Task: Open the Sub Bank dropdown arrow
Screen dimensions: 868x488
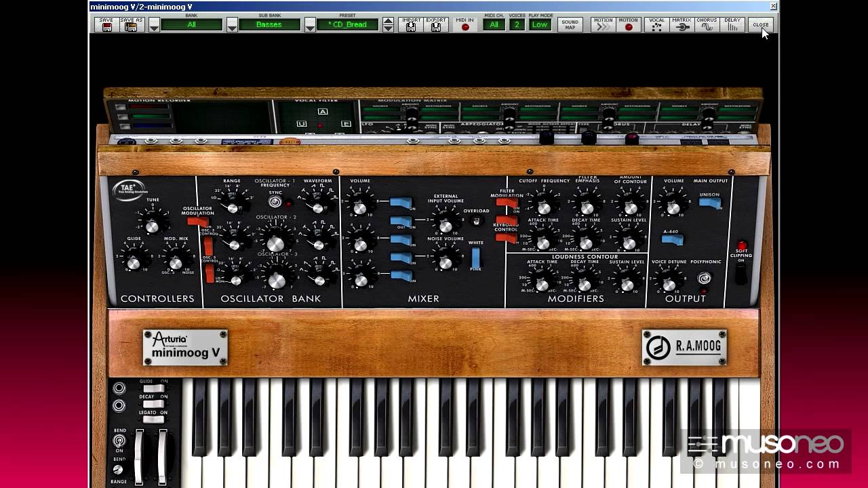Action: pyautogui.click(x=232, y=25)
